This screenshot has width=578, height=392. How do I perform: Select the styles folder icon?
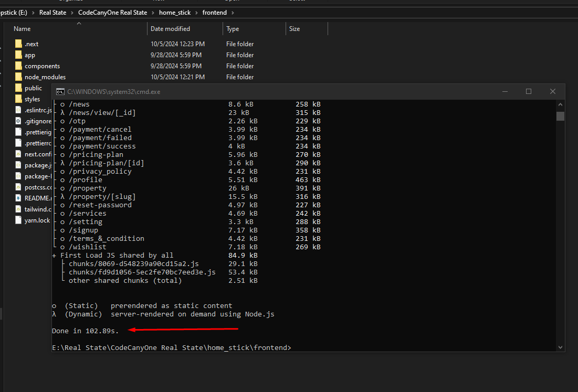pyautogui.click(x=18, y=99)
